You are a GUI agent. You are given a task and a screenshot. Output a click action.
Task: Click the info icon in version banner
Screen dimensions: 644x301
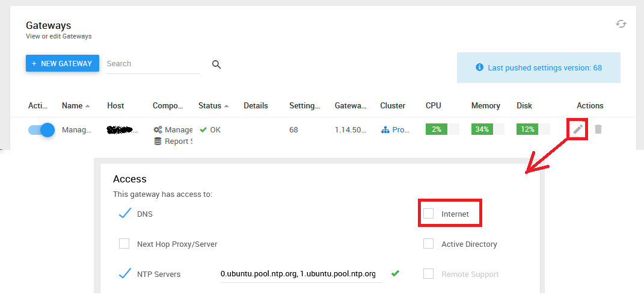coord(479,67)
